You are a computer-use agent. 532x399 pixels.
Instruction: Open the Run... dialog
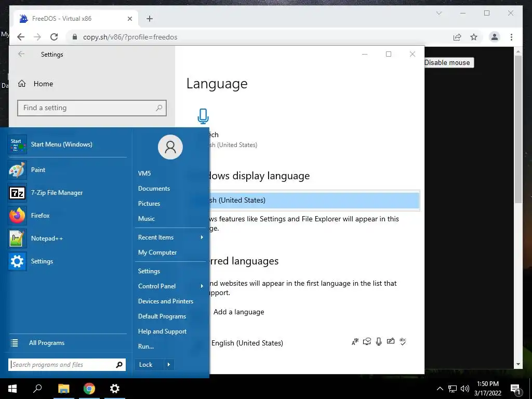pyautogui.click(x=146, y=347)
